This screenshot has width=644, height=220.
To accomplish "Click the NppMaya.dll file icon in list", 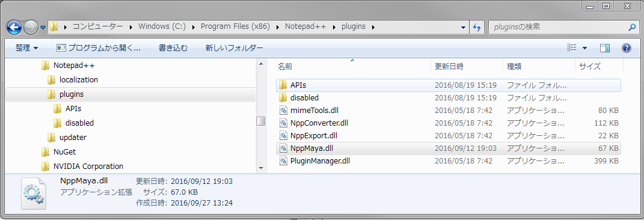I will [283, 148].
